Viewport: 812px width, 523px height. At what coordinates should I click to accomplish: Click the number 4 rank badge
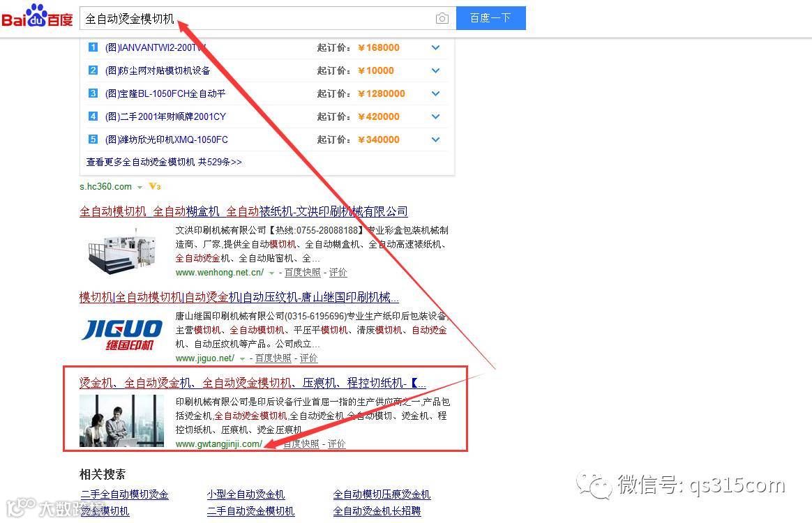point(93,116)
